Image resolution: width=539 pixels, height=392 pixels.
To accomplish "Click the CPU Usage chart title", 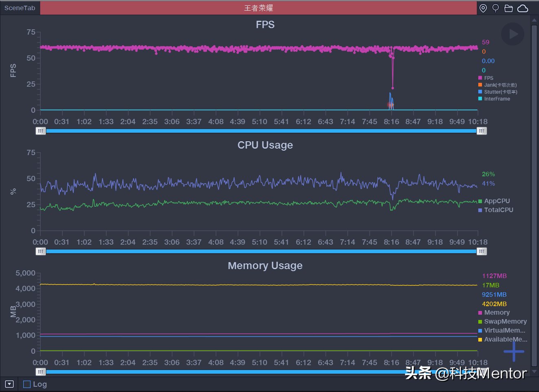I will pos(265,145).
